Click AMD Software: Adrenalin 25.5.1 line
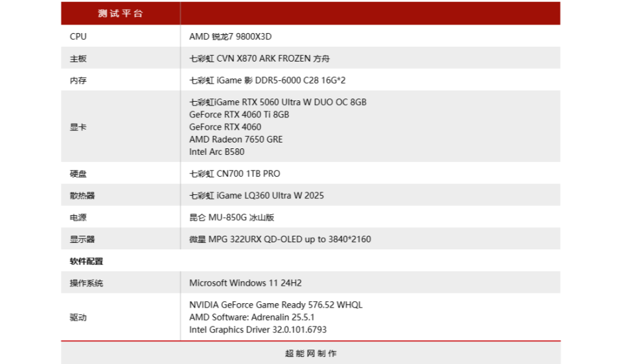Image resolution: width=622 pixels, height=364 pixels. [x=252, y=317]
